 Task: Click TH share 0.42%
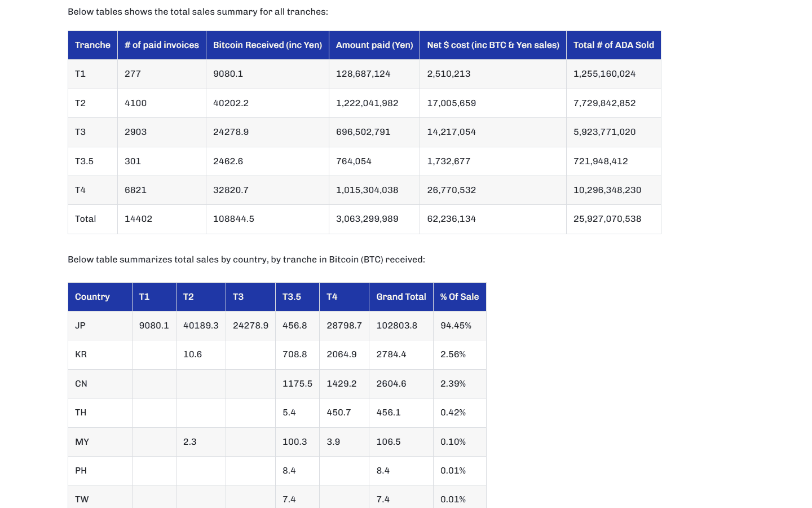click(453, 413)
